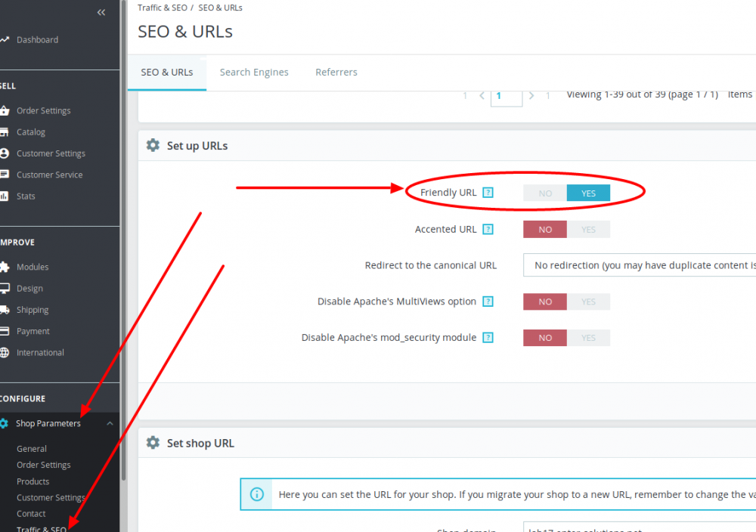Open Customer Settings under Shop Parameters
756x532 pixels.
pos(51,498)
